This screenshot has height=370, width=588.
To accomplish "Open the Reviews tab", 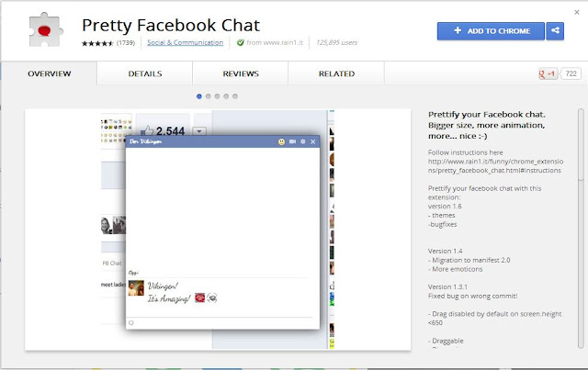I will pos(241,73).
